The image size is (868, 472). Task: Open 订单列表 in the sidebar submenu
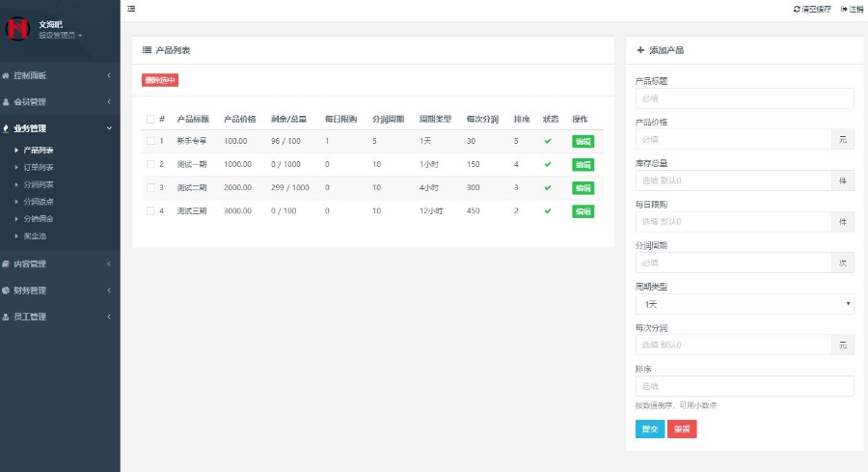[x=39, y=167]
